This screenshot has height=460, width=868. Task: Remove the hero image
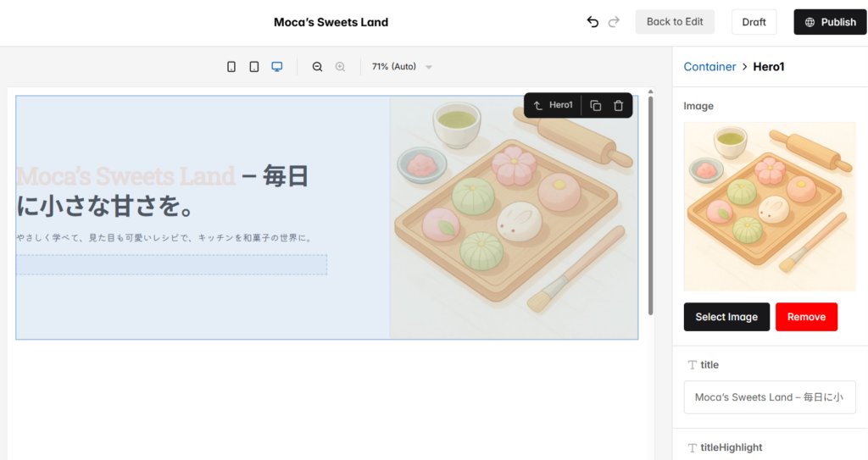tap(806, 317)
